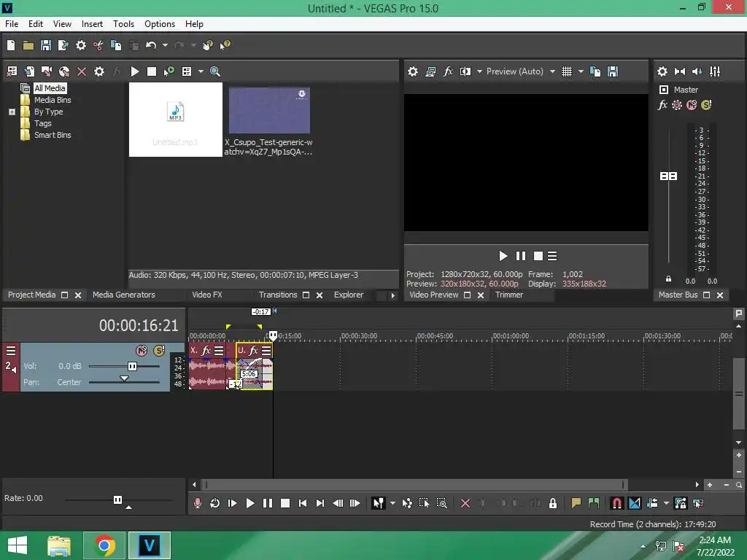
Task: Toggle Lock Event padlock icon
Action: point(553,503)
